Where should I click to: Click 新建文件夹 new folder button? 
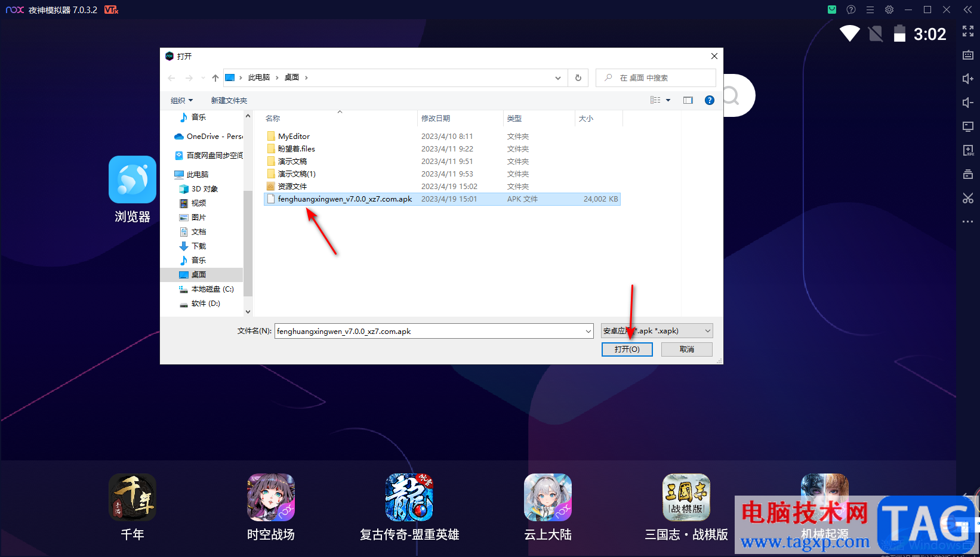tap(229, 100)
